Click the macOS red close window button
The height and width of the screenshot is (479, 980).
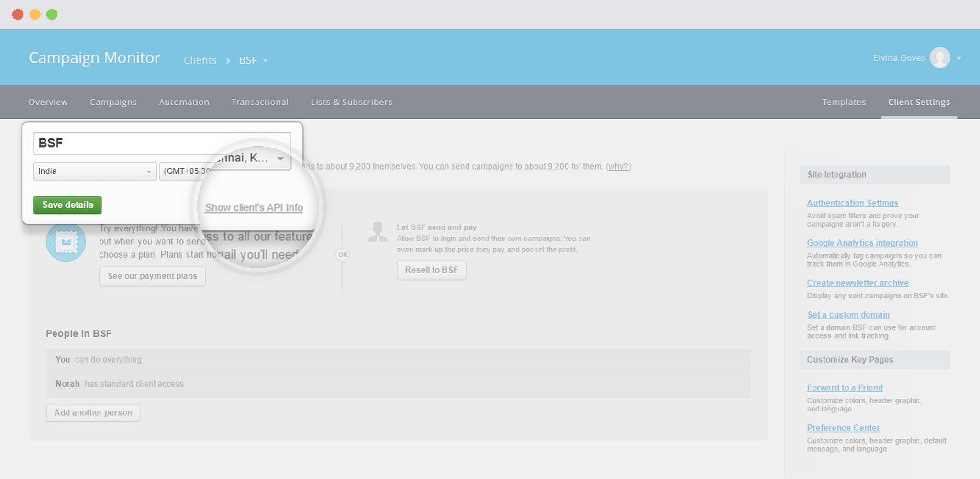pyautogui.click(x=18, y=14)
